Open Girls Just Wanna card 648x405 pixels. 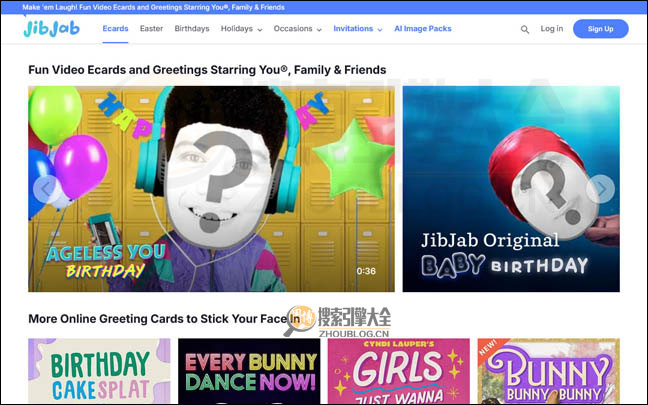399,371
